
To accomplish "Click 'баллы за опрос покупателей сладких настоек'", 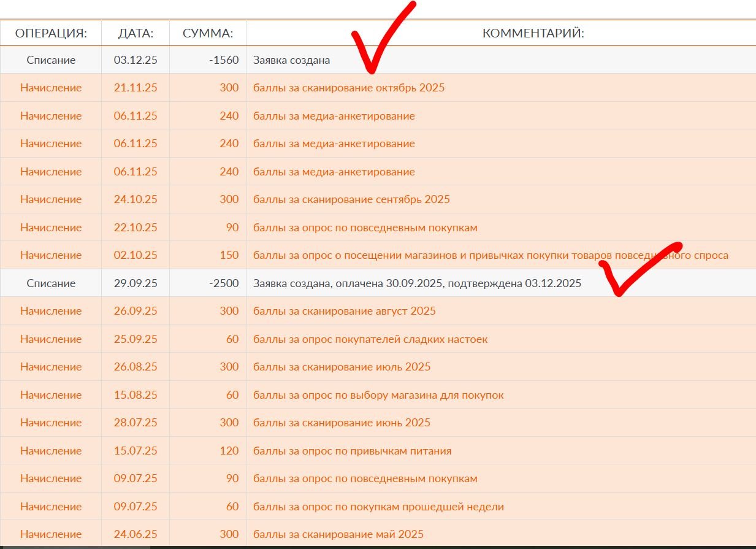I will (370, 339).
